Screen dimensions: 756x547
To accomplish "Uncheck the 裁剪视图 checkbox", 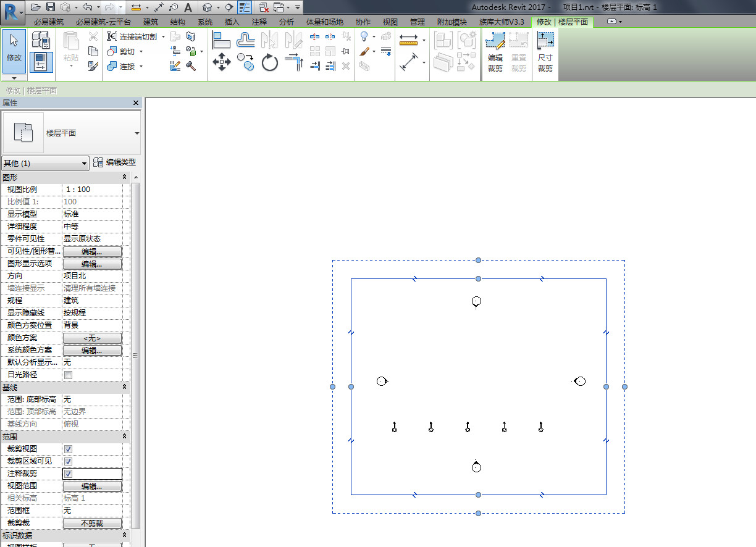I will (x=69, y=449).
